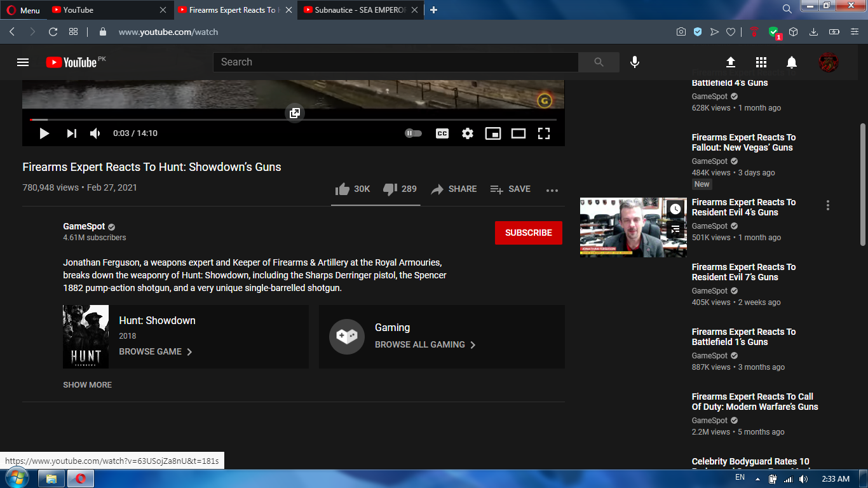Open the YouTube upload video icon
This screenshot has width=868, height=488.
pos(731,62)
